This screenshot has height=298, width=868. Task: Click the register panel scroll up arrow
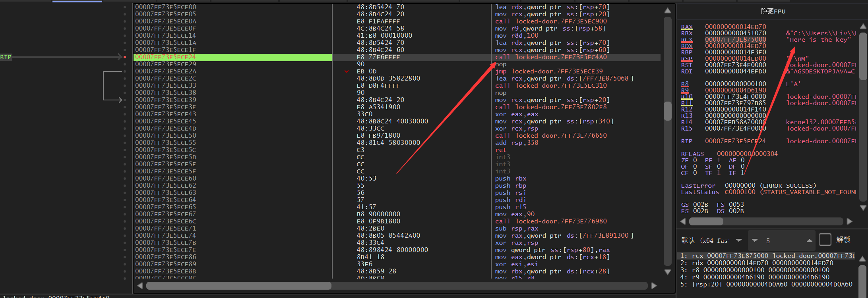863,26
